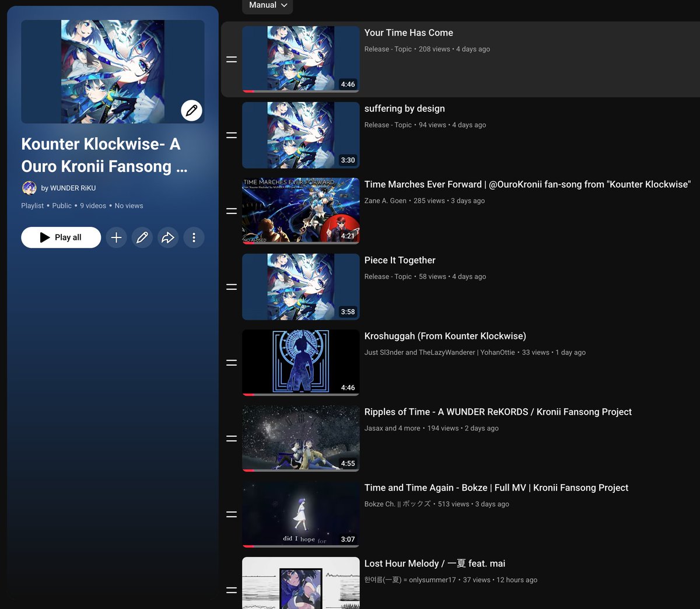Image resolution: width=700 pixels, height=609 pixels.
Task: Grab reorder handle for Kroshuggah
Action: [232, 363]
